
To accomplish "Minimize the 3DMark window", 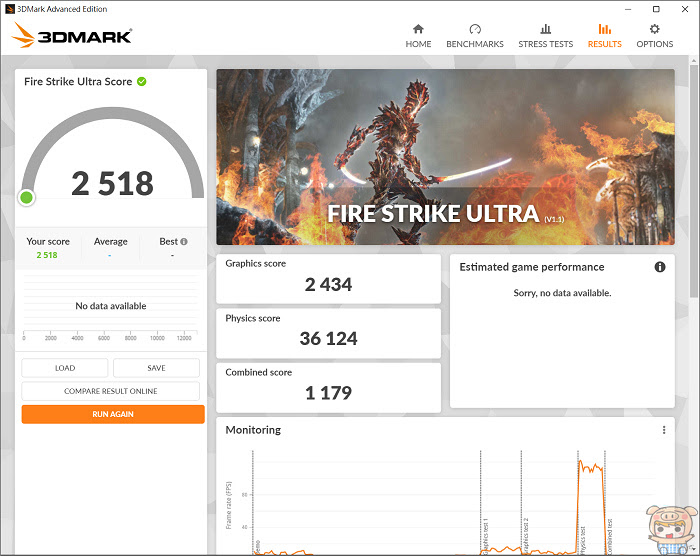I will click(x=628, y=9).
